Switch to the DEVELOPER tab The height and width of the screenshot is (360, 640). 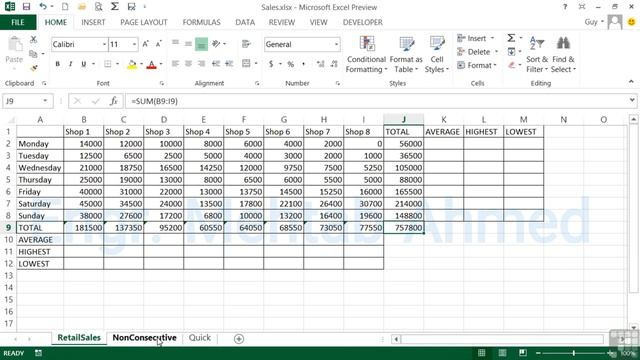pos(362,22)
